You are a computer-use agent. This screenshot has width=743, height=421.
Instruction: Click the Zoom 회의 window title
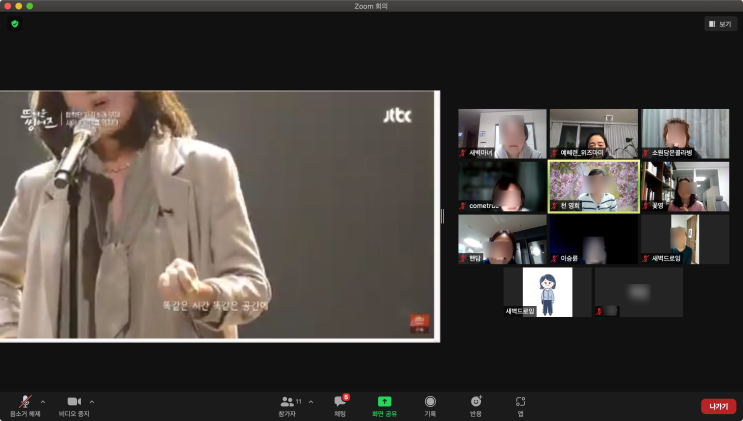pos(371,6)
